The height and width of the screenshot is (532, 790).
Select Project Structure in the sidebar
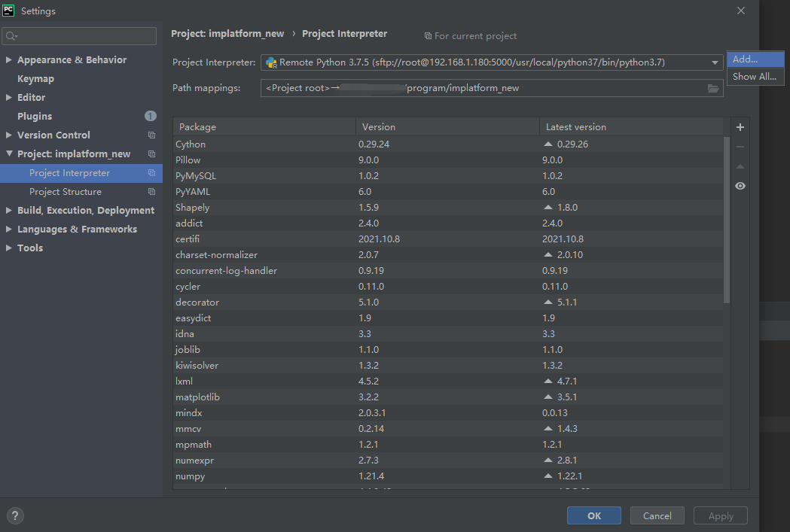point(81,192)
